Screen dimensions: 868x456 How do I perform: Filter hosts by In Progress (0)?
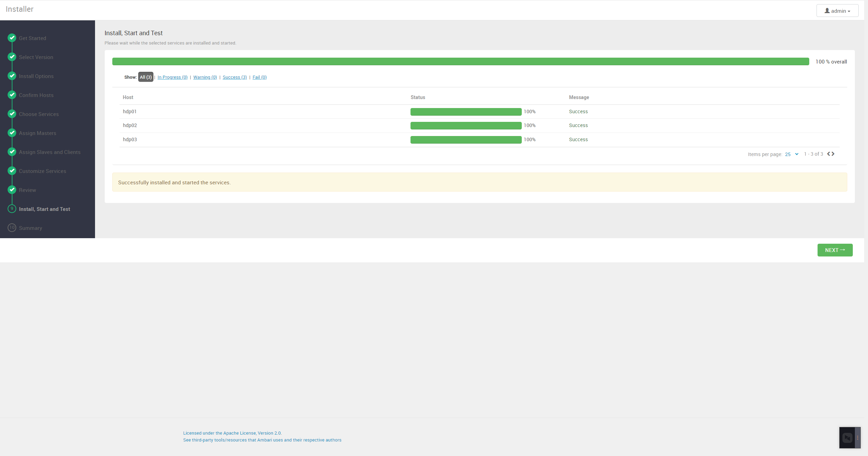pyautogui.click(x=172, y=77)
